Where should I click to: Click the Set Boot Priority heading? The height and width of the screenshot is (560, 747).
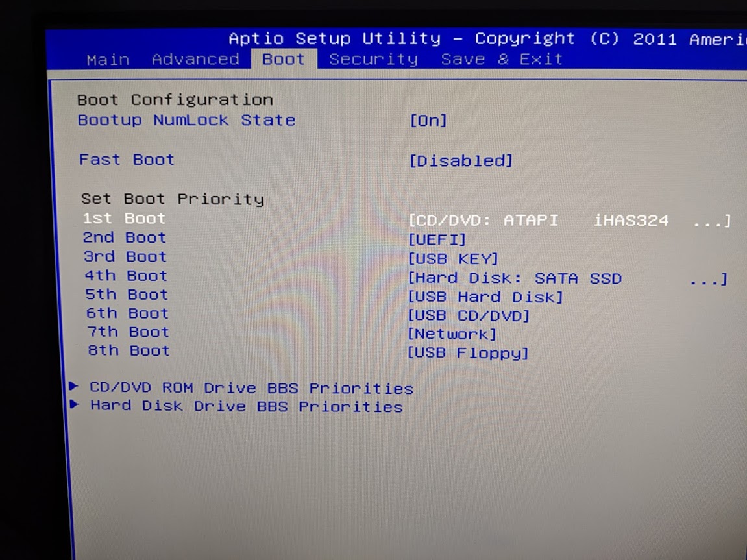(x=173, y=199)
